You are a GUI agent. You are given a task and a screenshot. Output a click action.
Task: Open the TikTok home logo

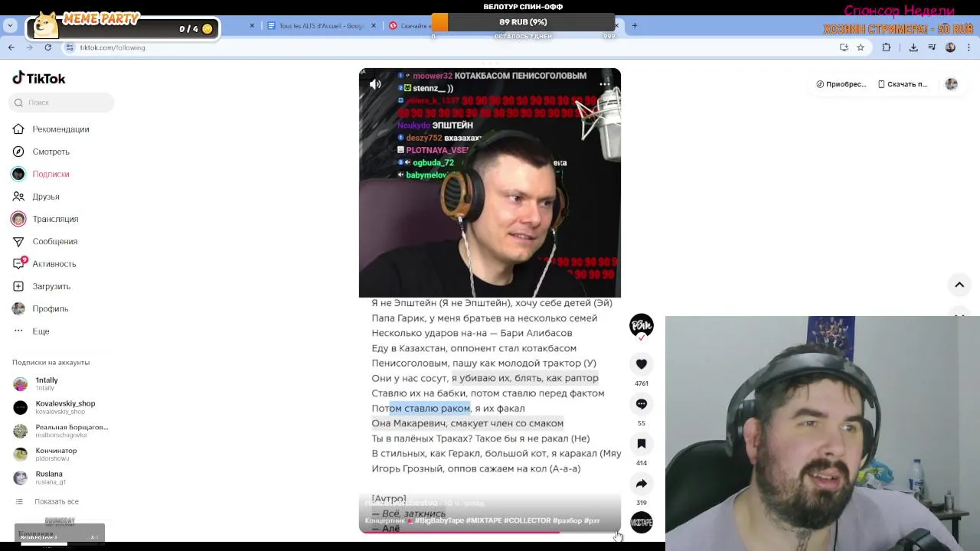(x=38, y=78)
